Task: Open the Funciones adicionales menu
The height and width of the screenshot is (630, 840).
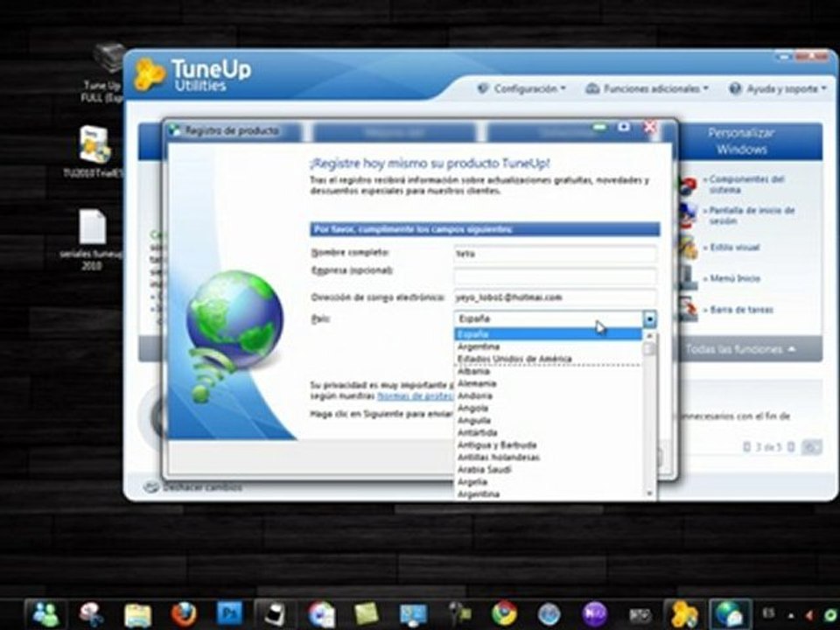Action: pos(647,88)
